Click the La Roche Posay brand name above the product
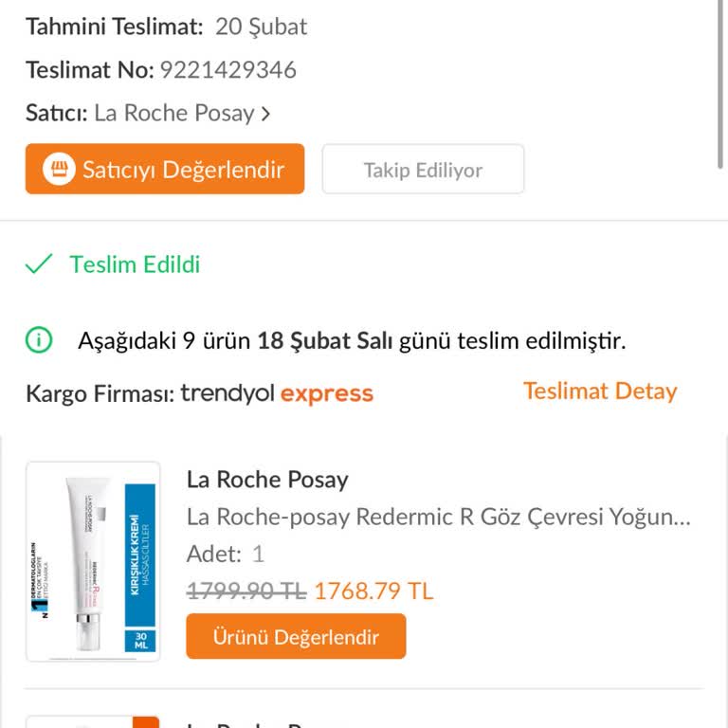The image size is (728, 728). pos(267,480)
